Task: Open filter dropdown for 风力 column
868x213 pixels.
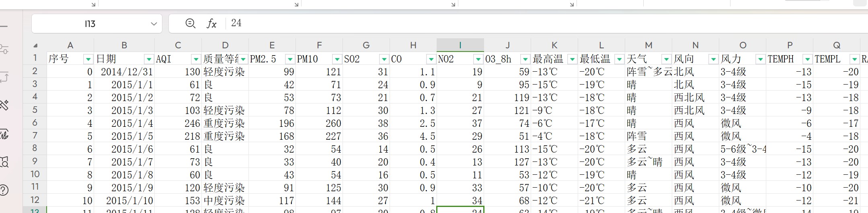Action: point(760,59)
